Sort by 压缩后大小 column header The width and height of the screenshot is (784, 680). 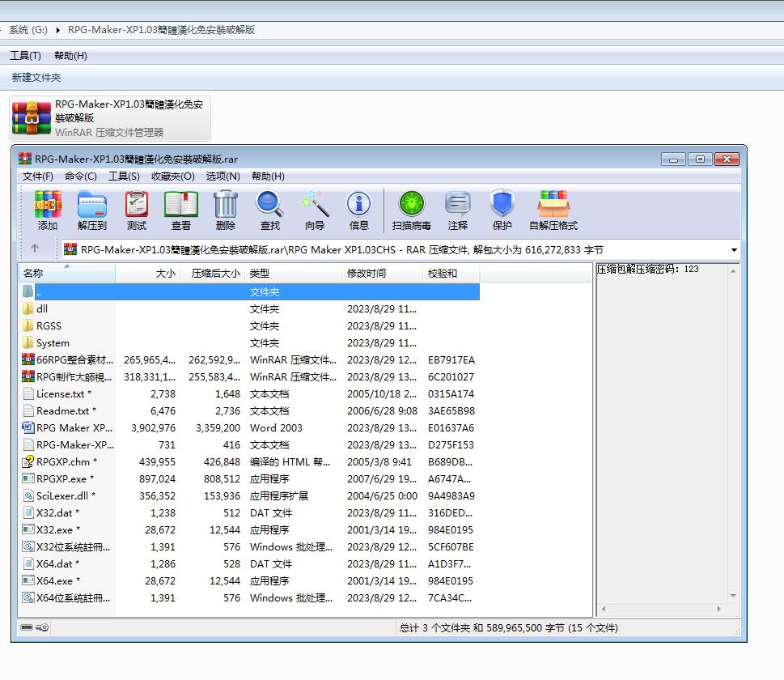point(213,273)
